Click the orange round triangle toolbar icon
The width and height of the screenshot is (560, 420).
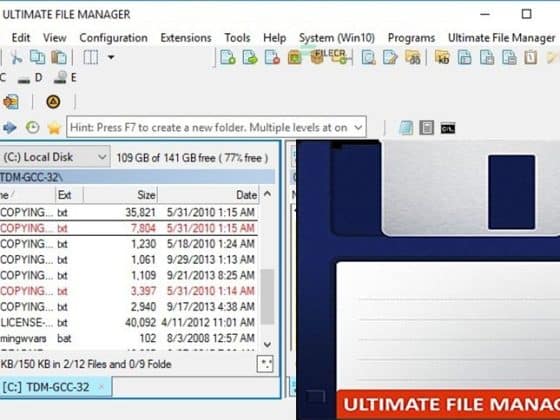[x=53, y=102]
